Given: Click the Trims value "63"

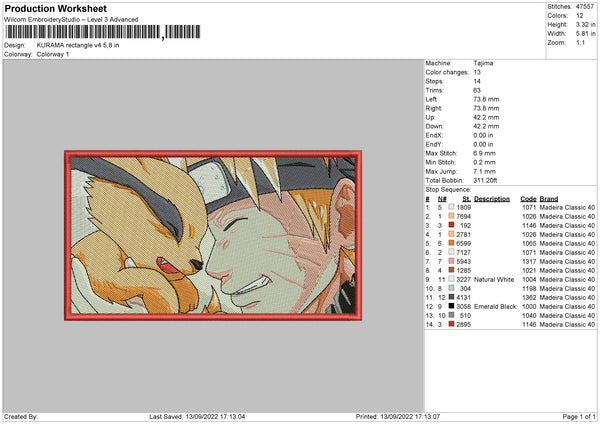Looking at the screenshot, I should pos(477,90).
